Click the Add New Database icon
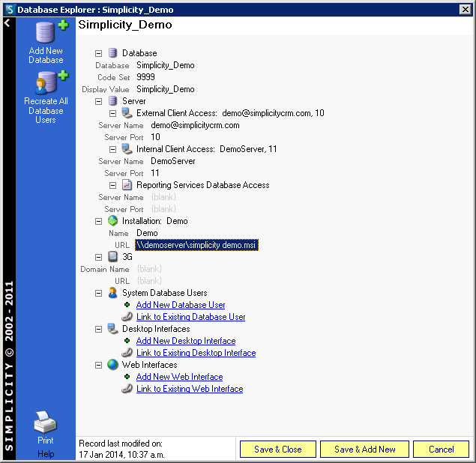The image size is (476, 463). pyautogui.click(x=46, y=34)
